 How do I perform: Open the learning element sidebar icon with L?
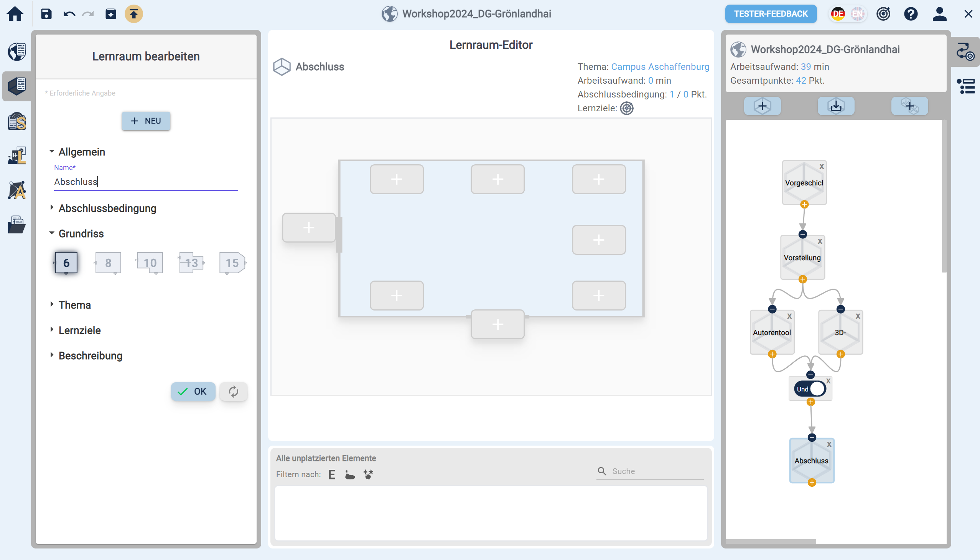tap(17, 156)
